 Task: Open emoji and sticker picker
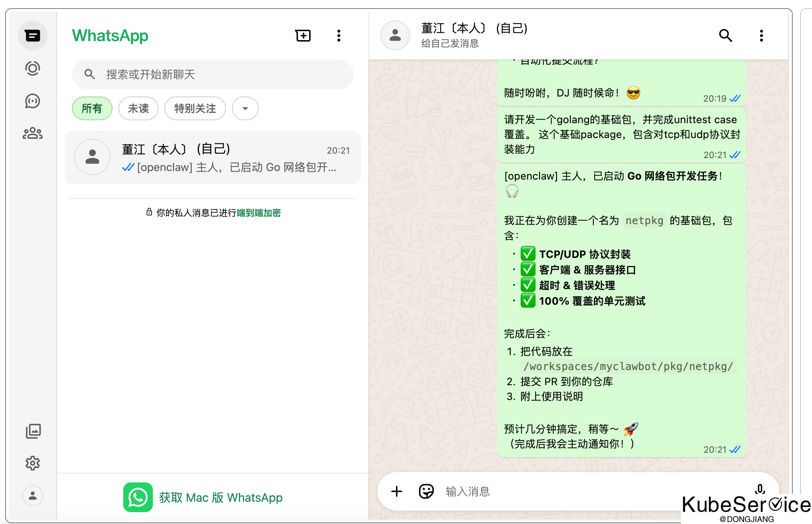pos(426,491)
